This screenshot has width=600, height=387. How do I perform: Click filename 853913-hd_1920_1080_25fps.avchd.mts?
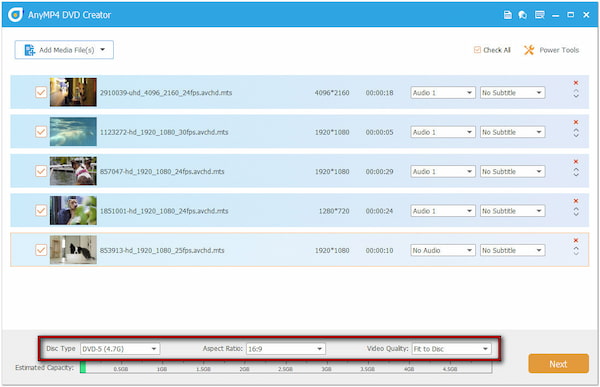pos(162,250)
